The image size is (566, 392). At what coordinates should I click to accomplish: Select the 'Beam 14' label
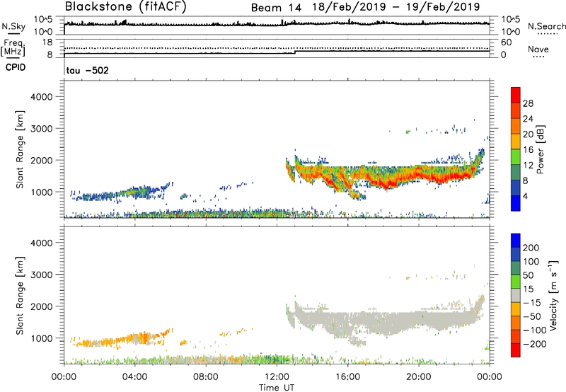276,8
